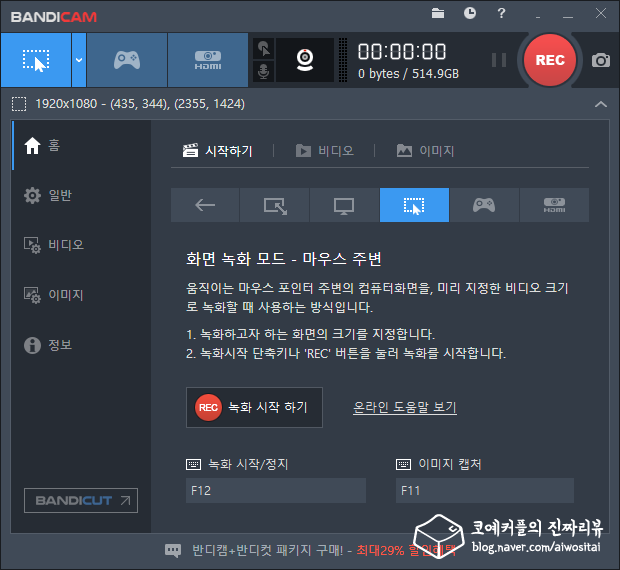Switch to 비디오 tab in home
The height and width of the screenshot is (570, 620).
325,151
